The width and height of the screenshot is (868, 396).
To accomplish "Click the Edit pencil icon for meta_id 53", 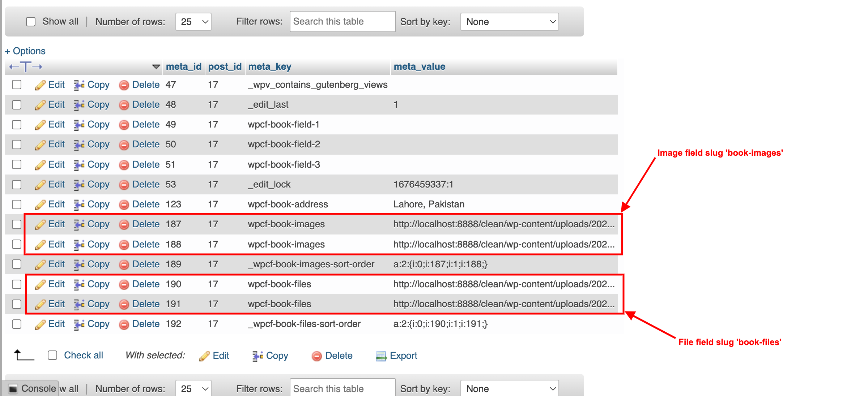I will [x=40, y=185].
